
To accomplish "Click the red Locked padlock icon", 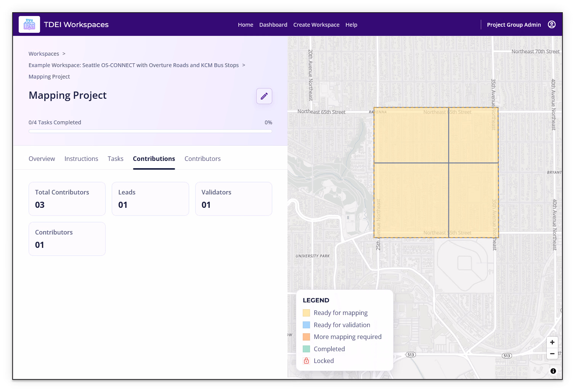I will point(306,361).
